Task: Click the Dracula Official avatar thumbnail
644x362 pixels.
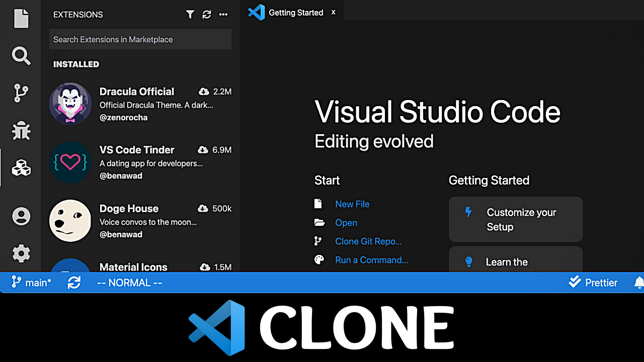Action: [70, 104]
